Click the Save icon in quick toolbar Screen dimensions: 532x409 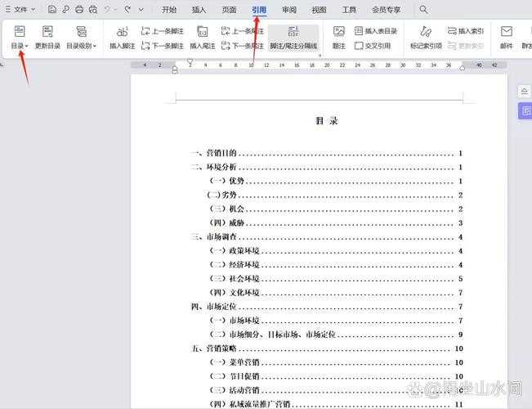click(52, 10)
